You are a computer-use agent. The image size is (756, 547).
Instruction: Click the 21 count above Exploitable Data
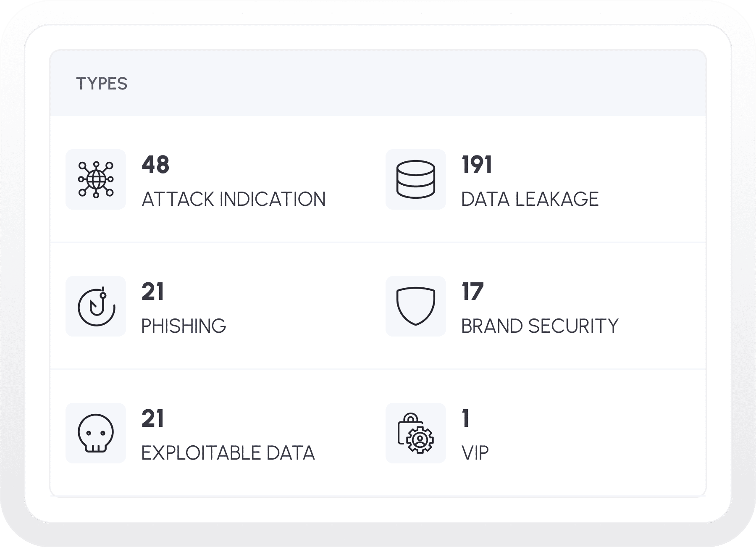[x=152, y=418]
